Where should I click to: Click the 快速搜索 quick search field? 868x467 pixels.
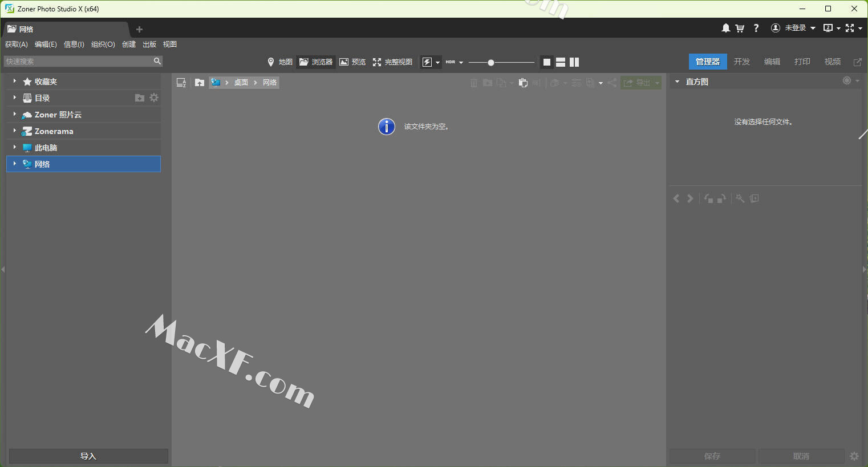pos(79,61)
